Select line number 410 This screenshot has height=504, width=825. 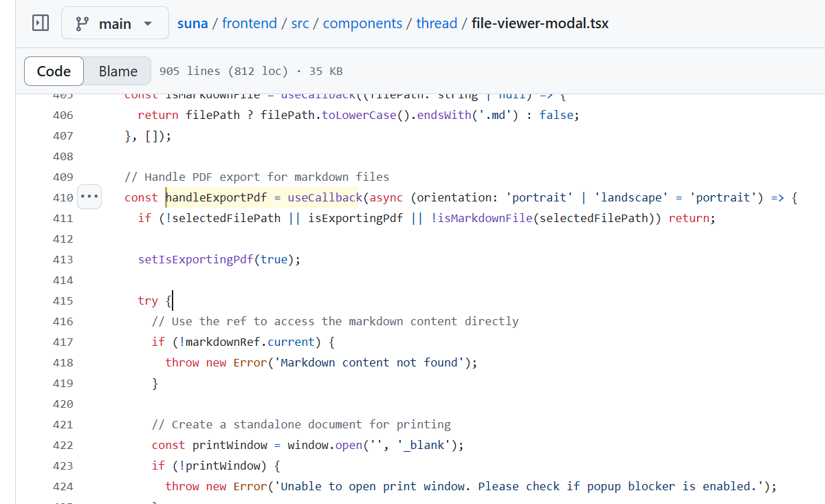pos(63,197)
